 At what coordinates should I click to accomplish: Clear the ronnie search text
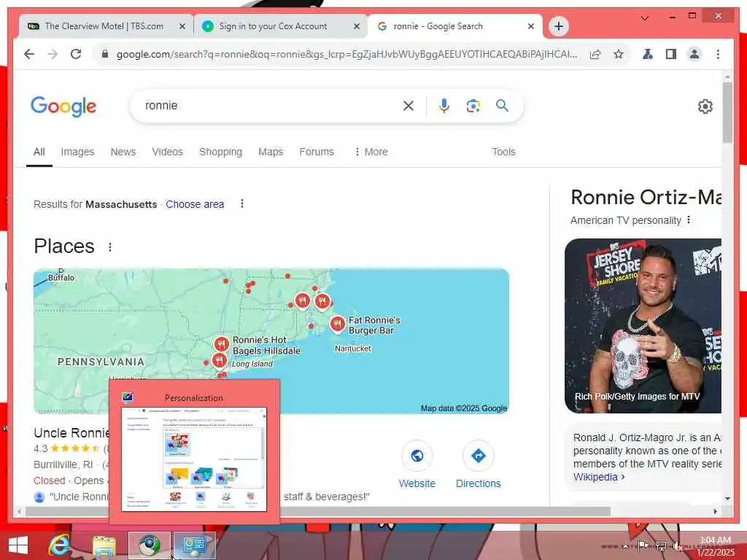click(409, 106)
